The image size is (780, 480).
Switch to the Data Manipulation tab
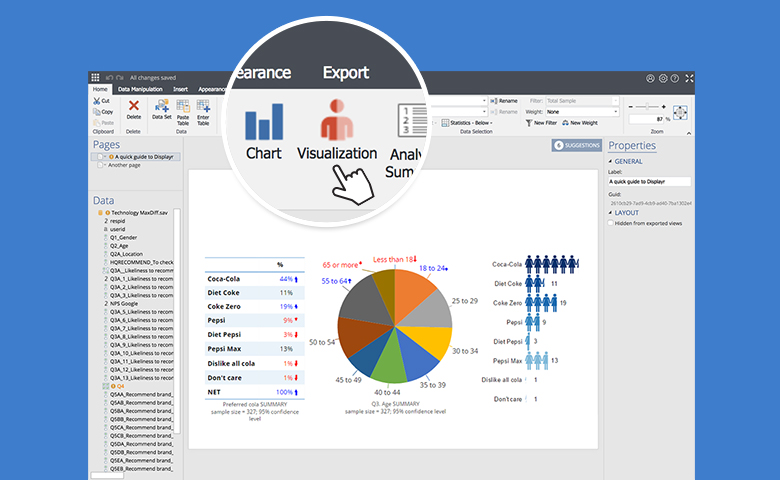point(140,90)
